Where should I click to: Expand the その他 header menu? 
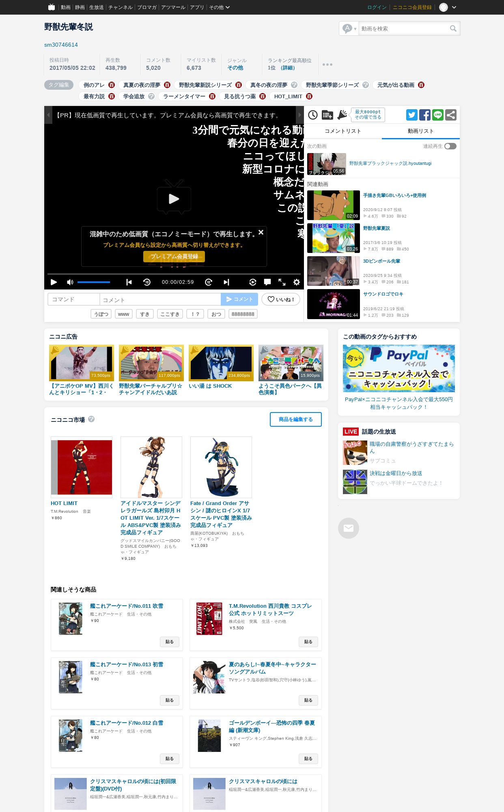[x=219, y=7]
